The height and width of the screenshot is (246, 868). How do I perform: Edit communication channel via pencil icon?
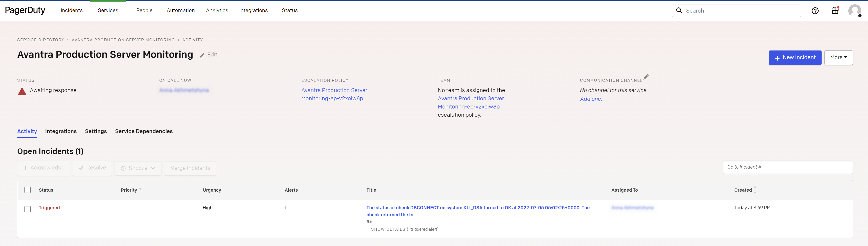pos(646,77)
